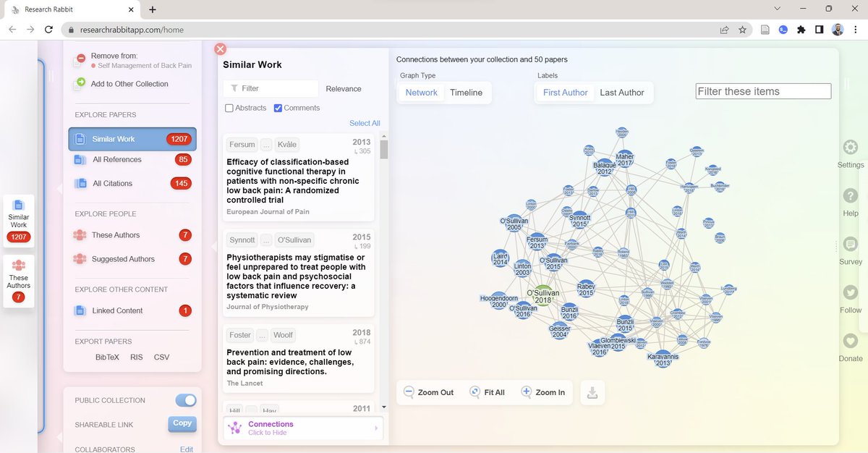
Task: Click the Foster author tag
Action: point(240,335)
